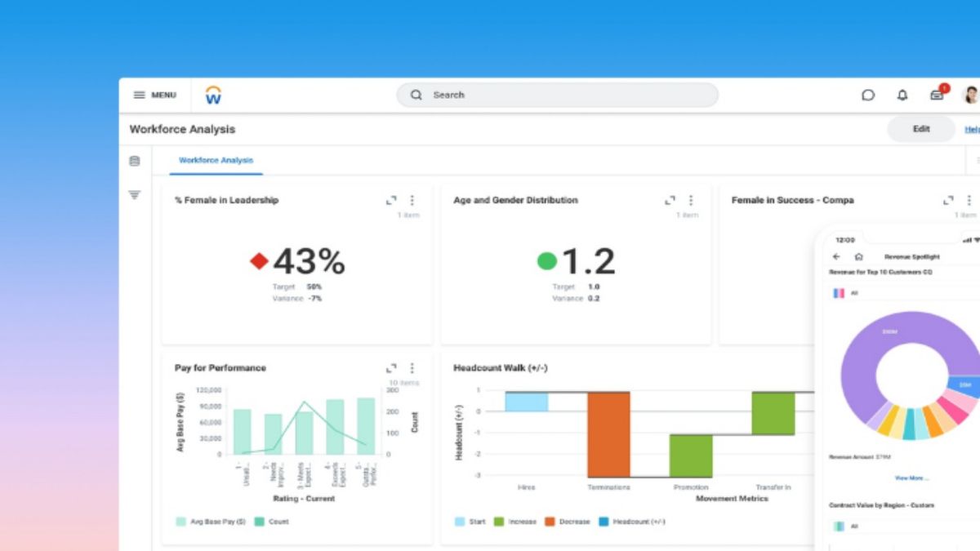This screenshot has height=551, width=980.
Task: Open the hamburger MENU button
Action: tap(155, 96)
